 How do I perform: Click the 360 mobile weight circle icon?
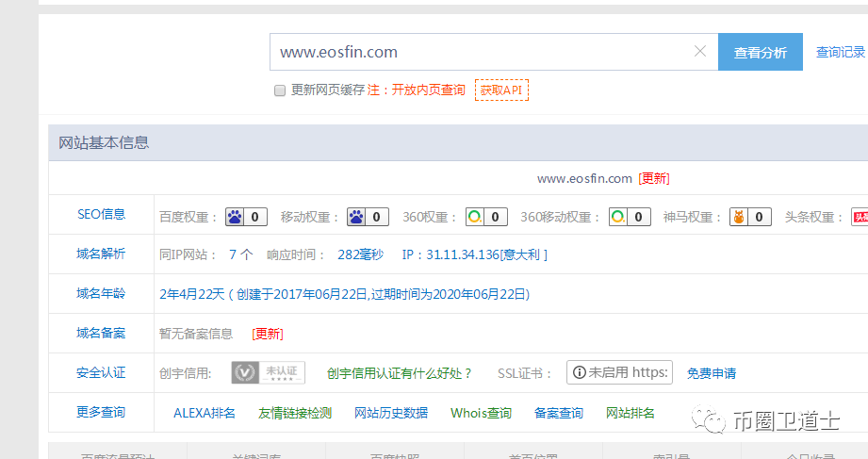(618, 217)
